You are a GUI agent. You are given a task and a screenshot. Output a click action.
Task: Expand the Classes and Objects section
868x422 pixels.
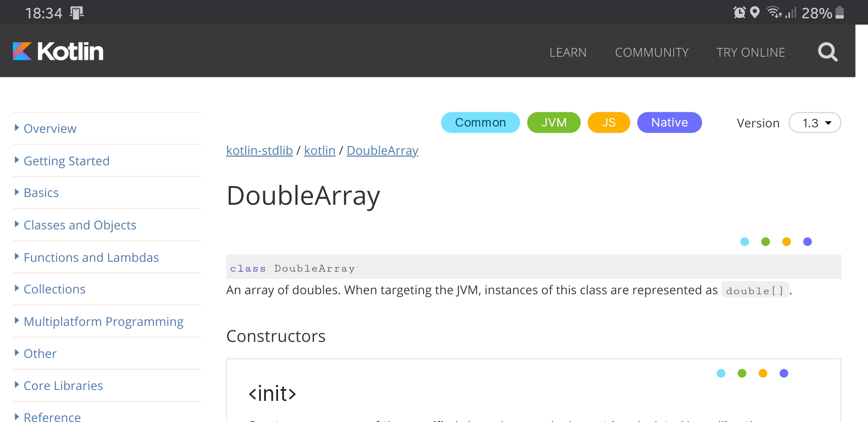coord(80,225)
